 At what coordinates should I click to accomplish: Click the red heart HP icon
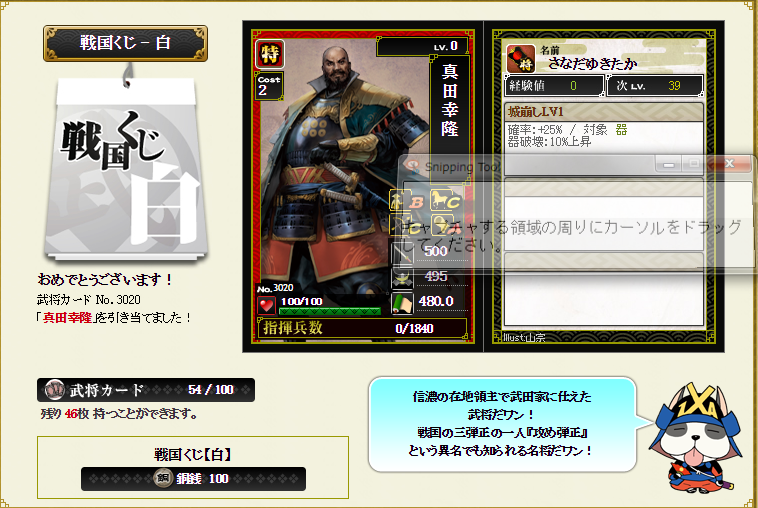pyautogui.click(x=266, y=305)
